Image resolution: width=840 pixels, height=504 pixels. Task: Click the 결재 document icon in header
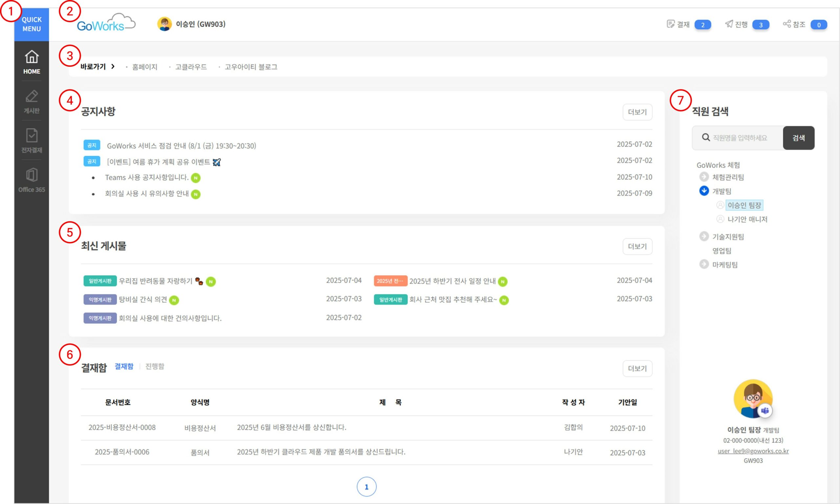pos(670,24)
